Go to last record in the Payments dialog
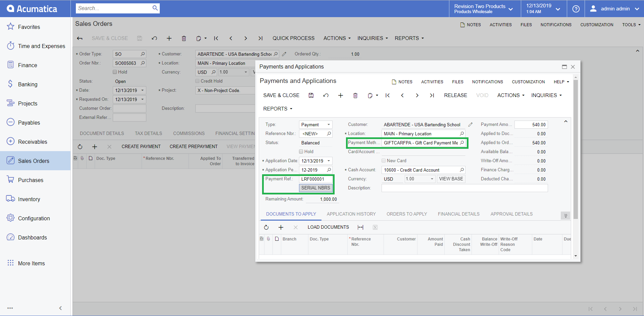Screen dimensions: 644x316 click(x=432, y=95)
